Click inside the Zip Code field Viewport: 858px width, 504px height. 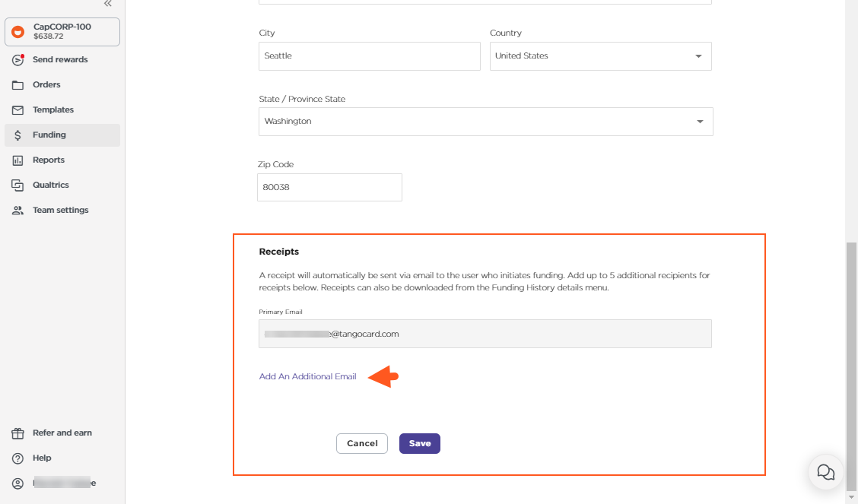(x=329, y=187)
